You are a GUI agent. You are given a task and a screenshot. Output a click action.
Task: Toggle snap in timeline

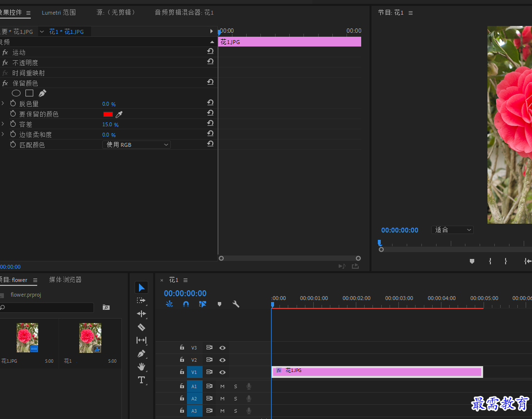(186, 304)
